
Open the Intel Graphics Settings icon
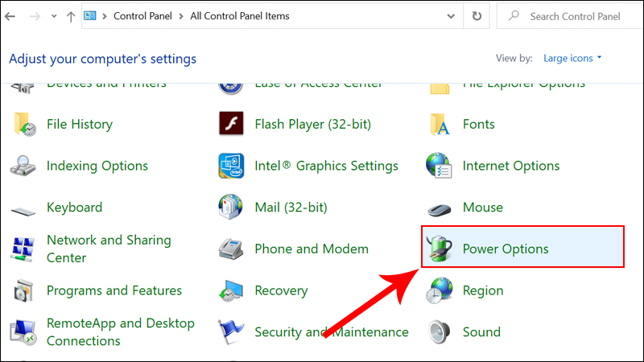(231, 166)
